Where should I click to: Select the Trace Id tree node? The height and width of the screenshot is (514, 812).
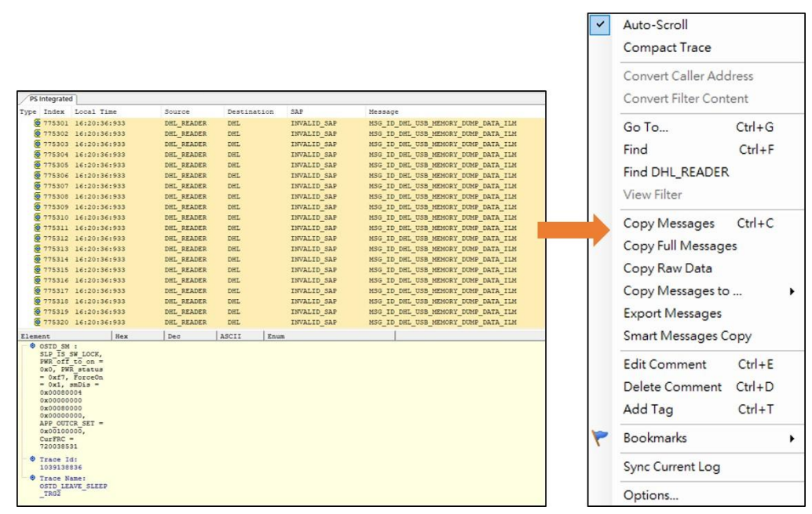(58, 460)
